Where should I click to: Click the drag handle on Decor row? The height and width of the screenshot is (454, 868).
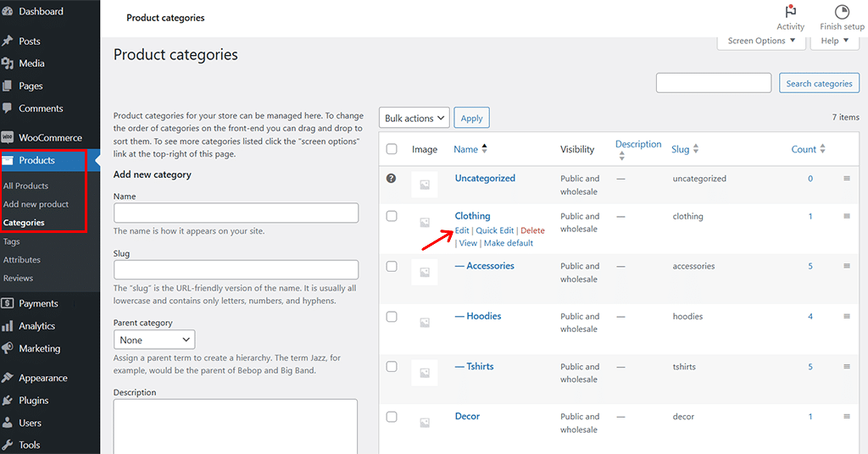(x=847, y=416)
